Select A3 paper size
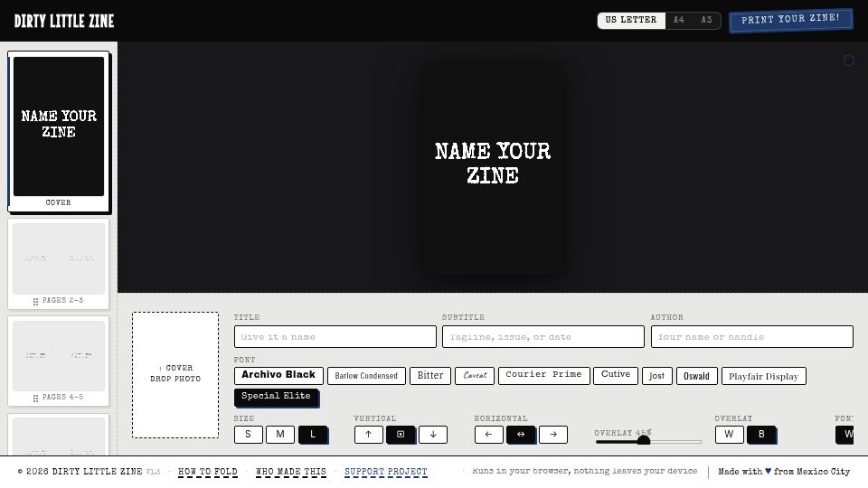This screenshot has height=488, width=868. pos(706,20)
